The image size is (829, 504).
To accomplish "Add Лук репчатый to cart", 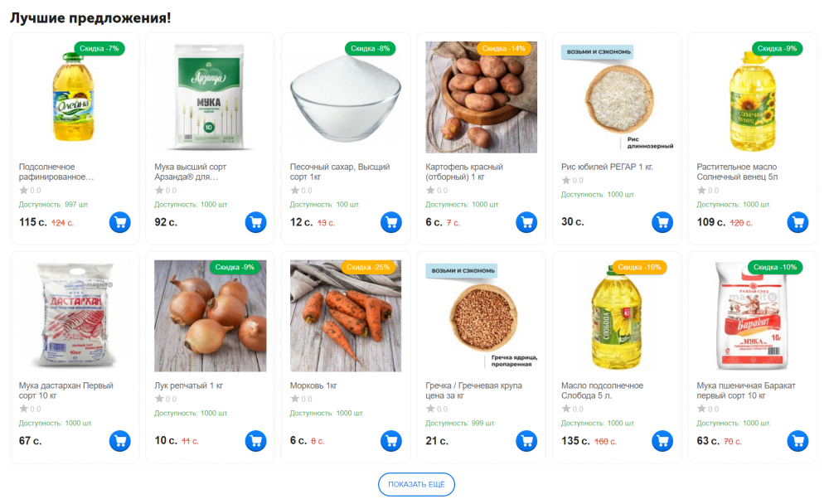I will tap(255, 441).
